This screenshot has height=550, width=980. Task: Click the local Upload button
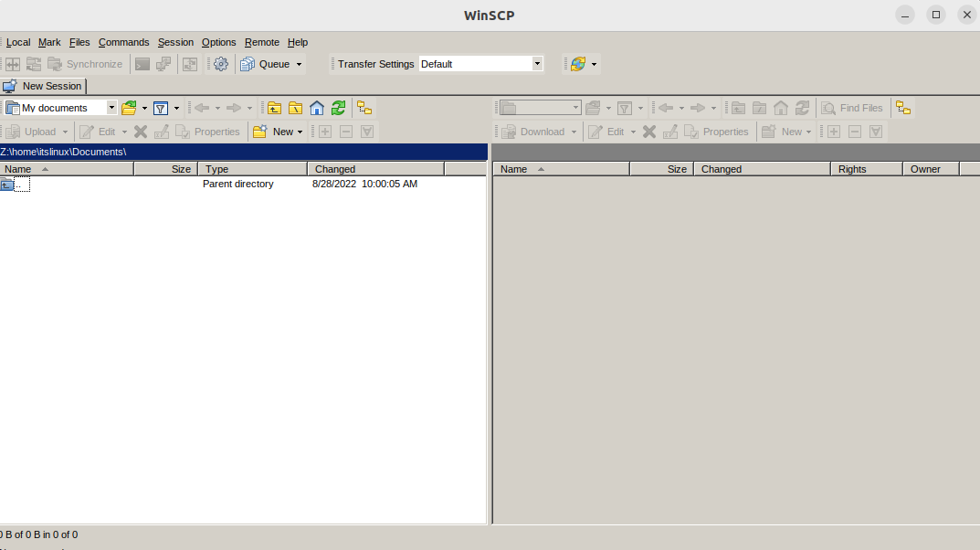point(31,132)
